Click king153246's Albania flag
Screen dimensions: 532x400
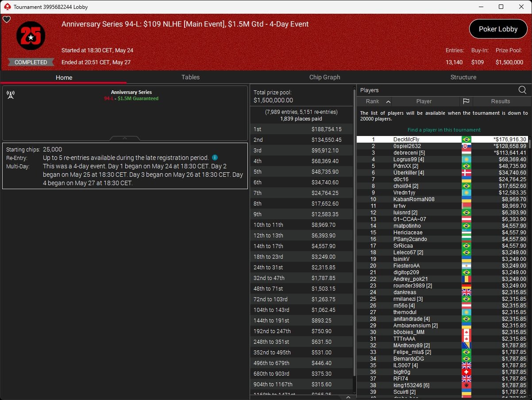tap(466, 385)
